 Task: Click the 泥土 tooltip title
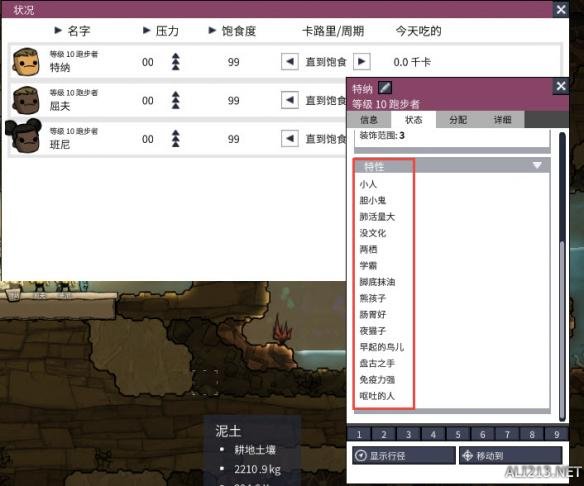click(x=228, y=431)
